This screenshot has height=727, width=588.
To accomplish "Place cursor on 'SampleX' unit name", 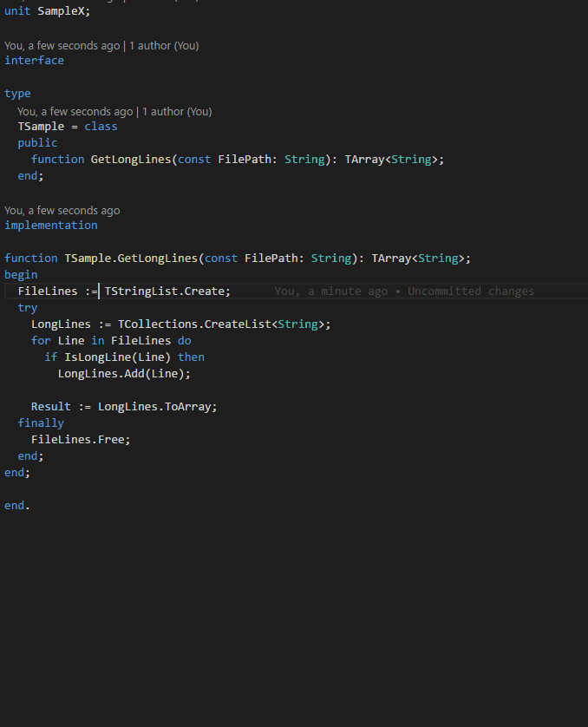I will [61, 10].
